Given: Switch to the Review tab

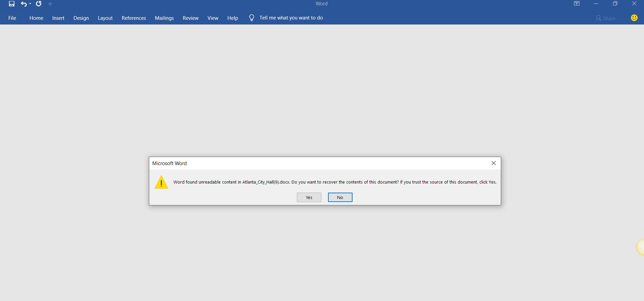Looking at the screenshot, I should point(191,18).
